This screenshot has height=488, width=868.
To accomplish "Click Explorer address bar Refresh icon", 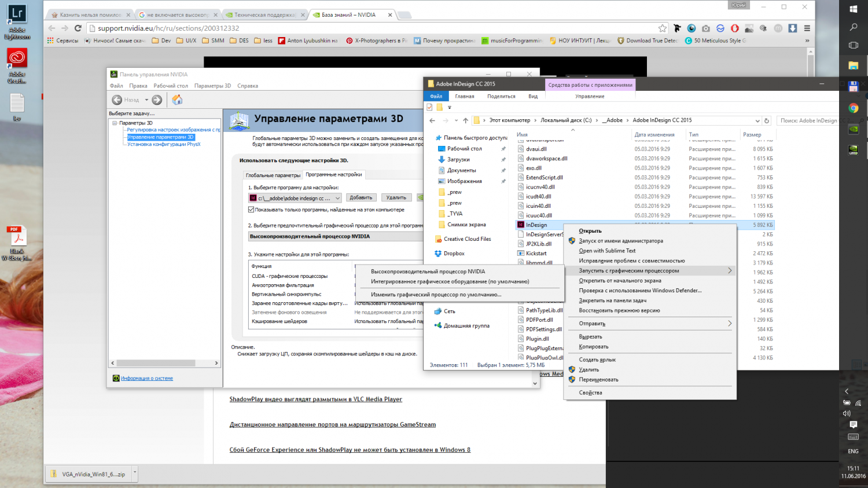I will point(767,120).
